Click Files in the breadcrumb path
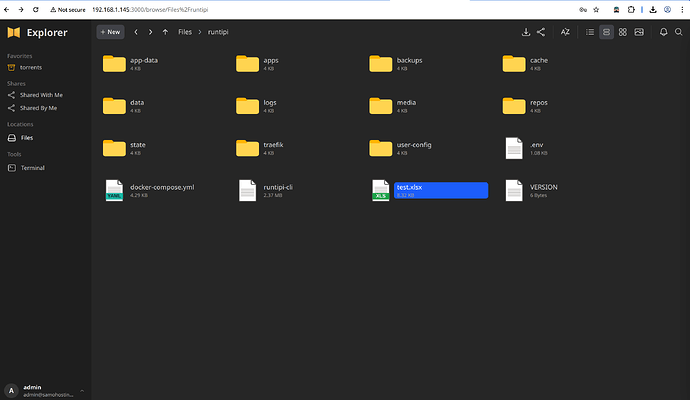 184,32
